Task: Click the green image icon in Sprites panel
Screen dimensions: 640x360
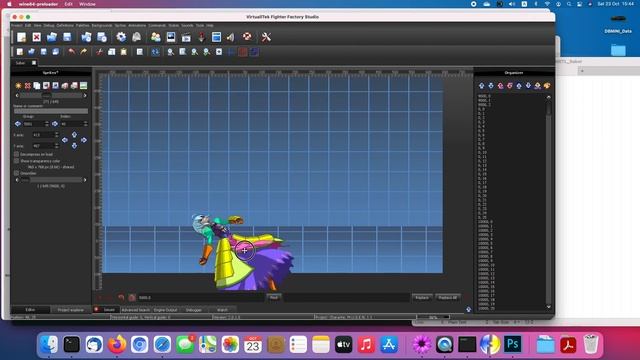Action: (x=83, y=86)
